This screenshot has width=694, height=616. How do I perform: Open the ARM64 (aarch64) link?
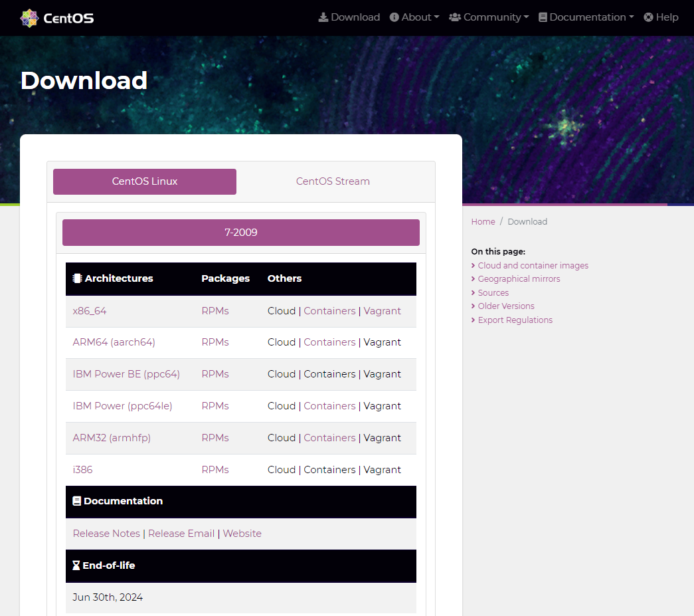[x=114, y=342]
